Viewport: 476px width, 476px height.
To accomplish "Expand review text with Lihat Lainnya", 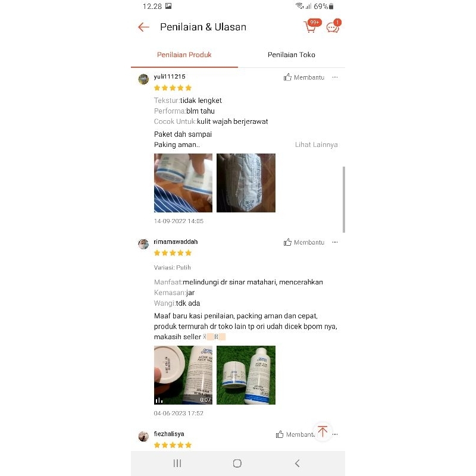I will (x=316, y=145).
